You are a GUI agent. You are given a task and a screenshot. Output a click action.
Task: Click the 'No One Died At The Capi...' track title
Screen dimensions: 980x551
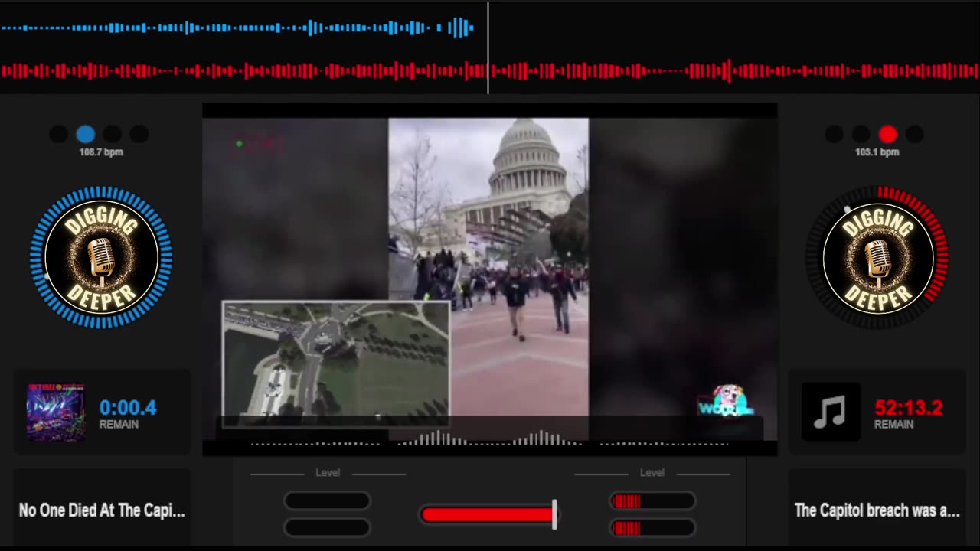[x=102, y=510]
